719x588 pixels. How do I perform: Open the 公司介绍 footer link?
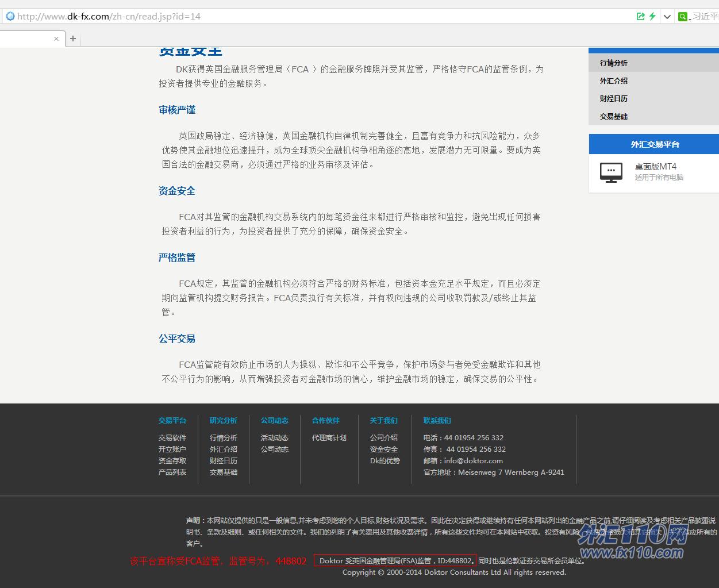click(x=384, y=438)
